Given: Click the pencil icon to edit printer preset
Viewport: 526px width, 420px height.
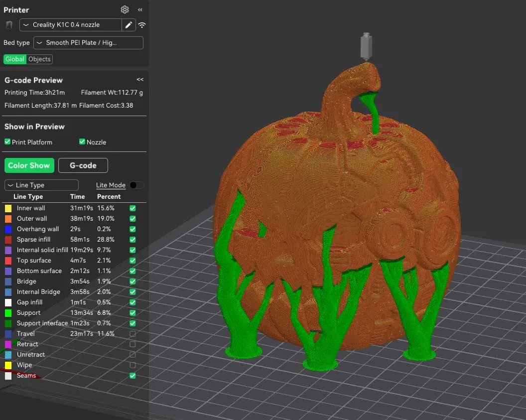Looking at the screenshot, I should pos(129,24).
